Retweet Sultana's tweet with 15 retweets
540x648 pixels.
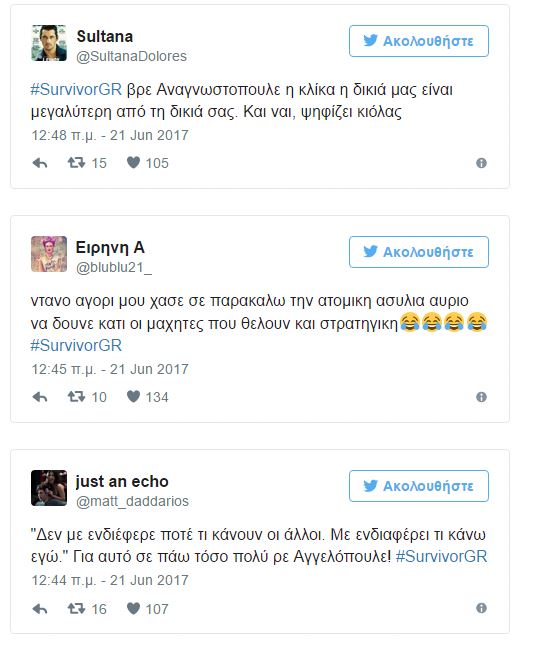click(x=76, y=163)
